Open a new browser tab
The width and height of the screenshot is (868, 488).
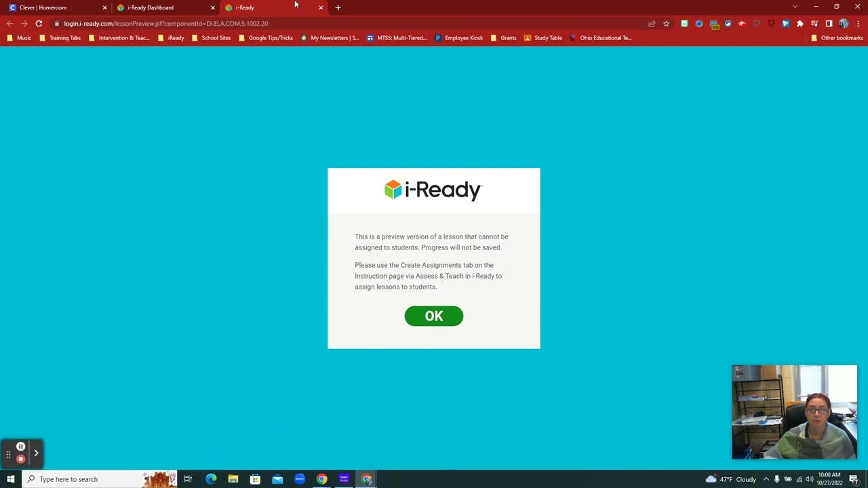[x=338, y=7]
